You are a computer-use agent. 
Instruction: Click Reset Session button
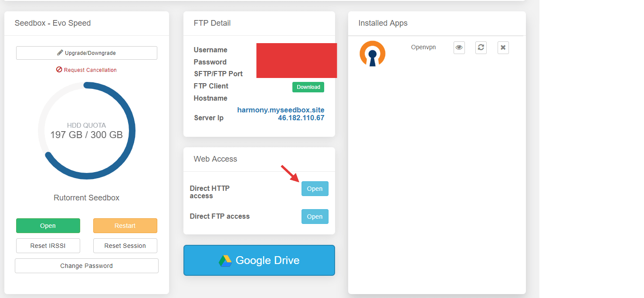125,246
